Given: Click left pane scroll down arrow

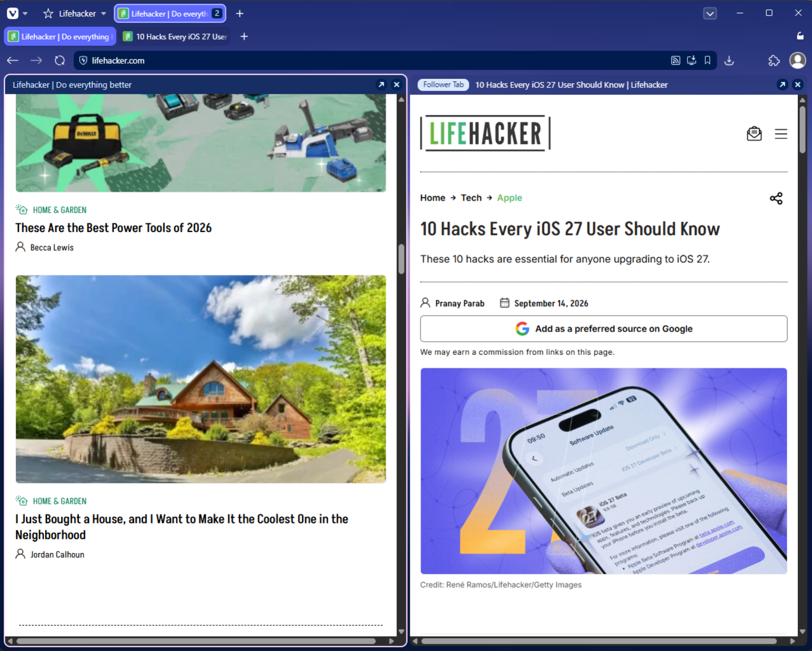Looking at the screenshot, I should (401, 631).
